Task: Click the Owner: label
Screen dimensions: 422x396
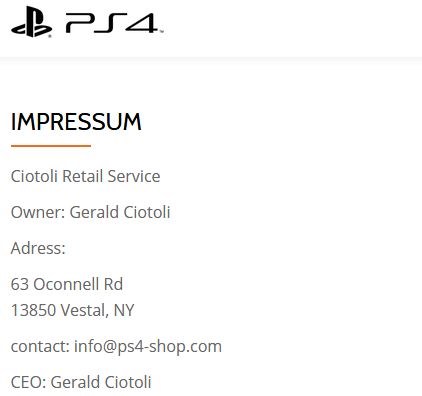Action: point(38,212)
